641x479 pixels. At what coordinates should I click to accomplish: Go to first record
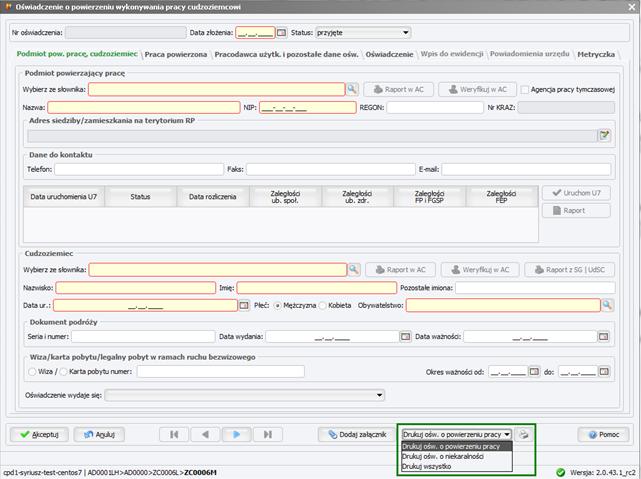click(174, 434)
